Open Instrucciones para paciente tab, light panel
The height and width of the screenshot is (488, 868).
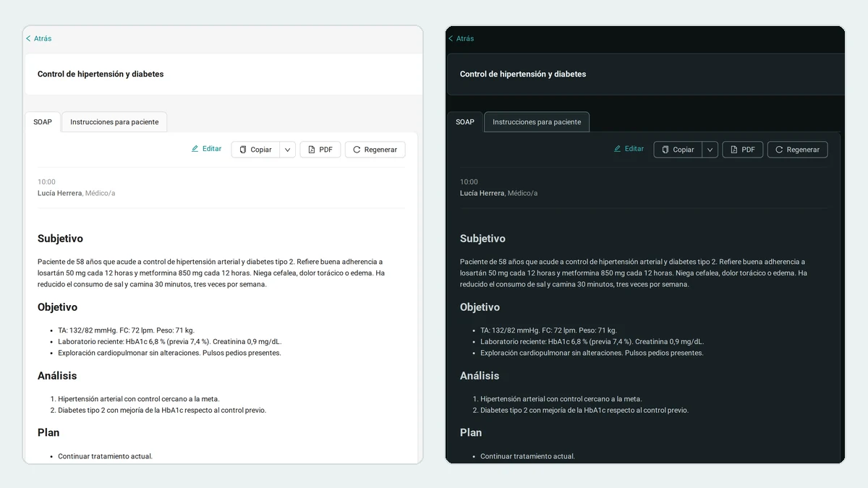[x=114, y=122]
